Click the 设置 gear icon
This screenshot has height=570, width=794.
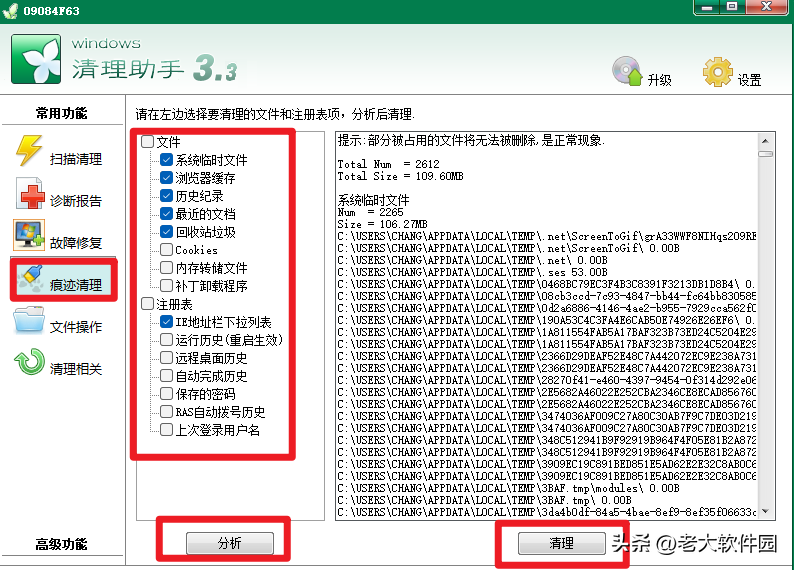(x=718, y=72)
